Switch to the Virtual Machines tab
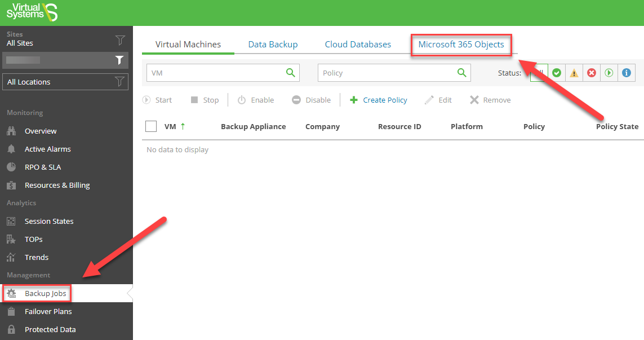Viewport: 644px width, 340px height. (188, 45)
